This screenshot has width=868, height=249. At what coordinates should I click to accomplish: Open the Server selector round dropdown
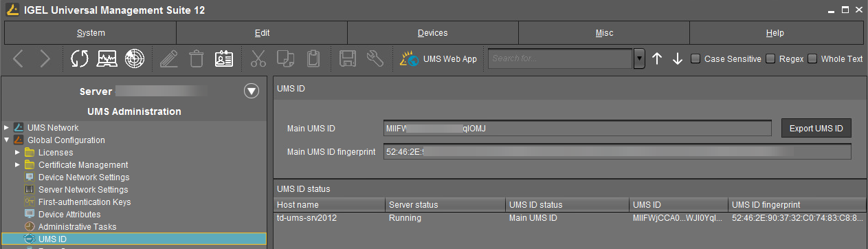[252, 91]
